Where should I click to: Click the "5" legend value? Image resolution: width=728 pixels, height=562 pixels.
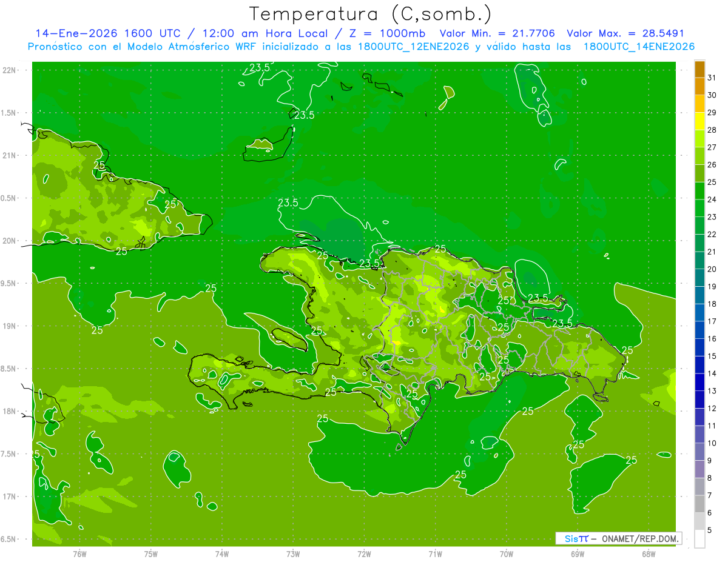[710, 530]
